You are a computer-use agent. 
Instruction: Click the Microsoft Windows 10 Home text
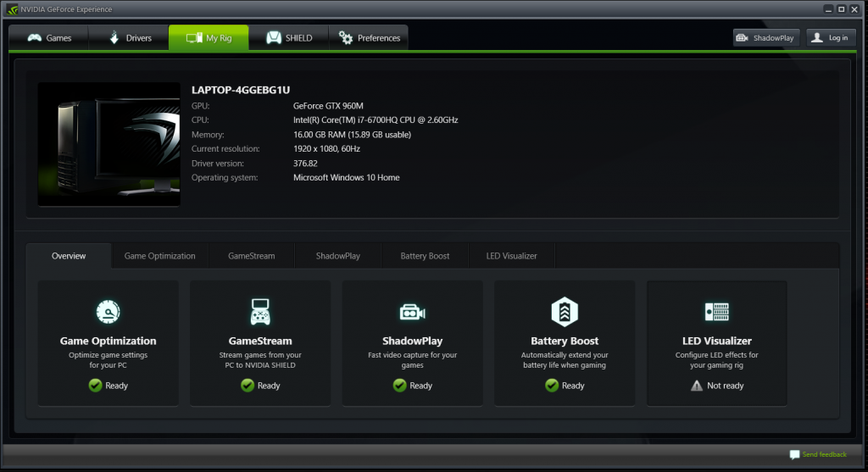(x=347, y=177)
